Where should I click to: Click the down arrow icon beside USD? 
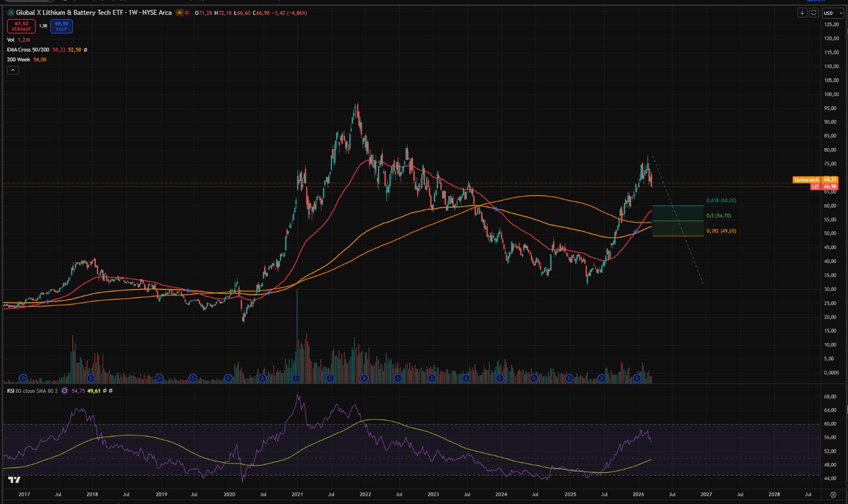[802, 13]
